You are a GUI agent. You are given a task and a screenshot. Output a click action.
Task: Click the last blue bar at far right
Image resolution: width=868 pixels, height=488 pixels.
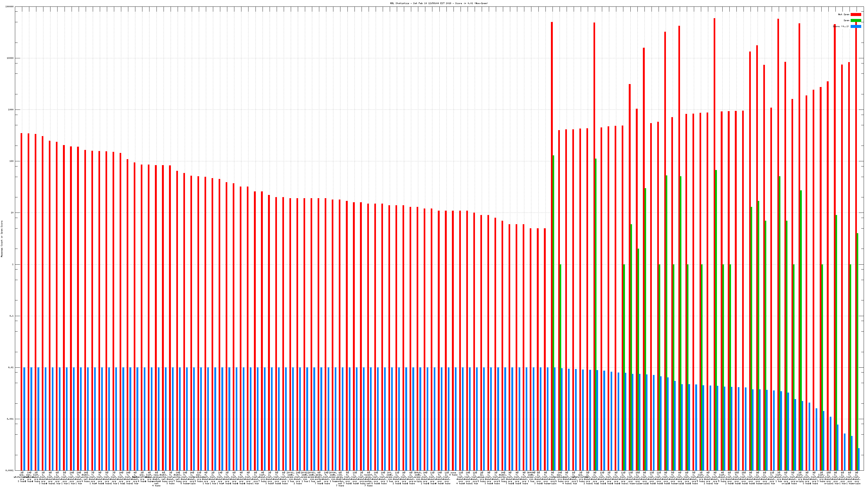(x=859, y=459)
